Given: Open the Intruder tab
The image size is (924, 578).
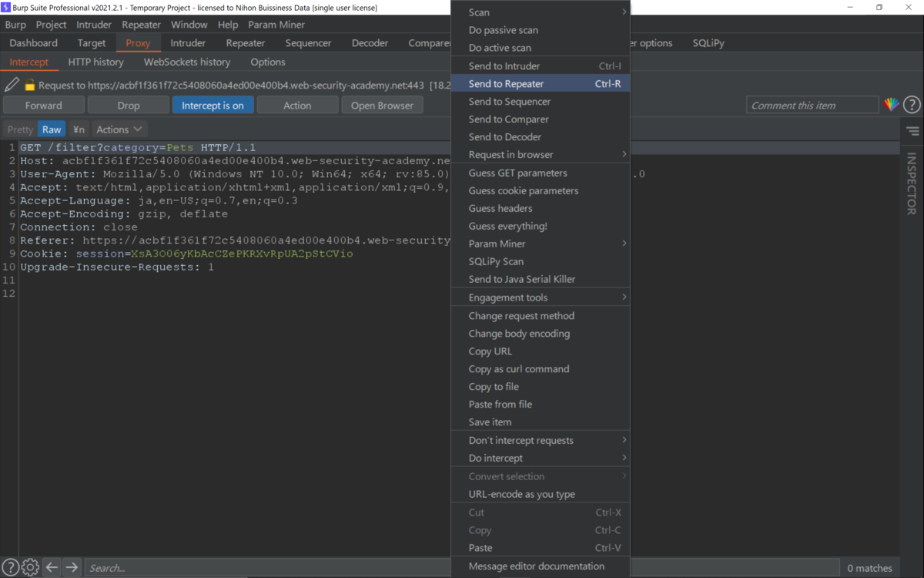Looking at the screenshot, I should [188, 43].
